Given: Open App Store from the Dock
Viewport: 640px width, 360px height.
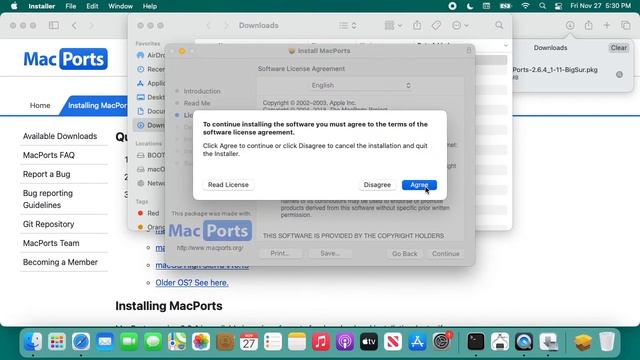Looking at the screenshot, I should point(417,342).
